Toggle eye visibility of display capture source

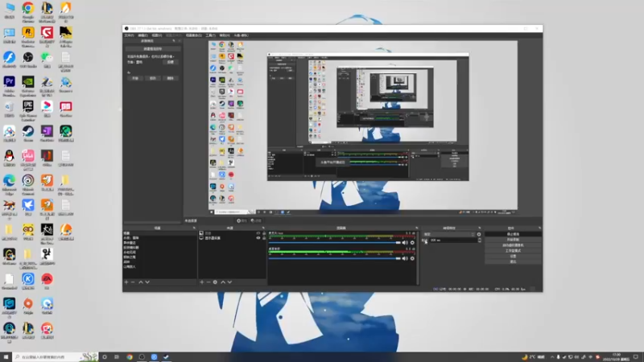pyautogui.click(x=258, y=238)
